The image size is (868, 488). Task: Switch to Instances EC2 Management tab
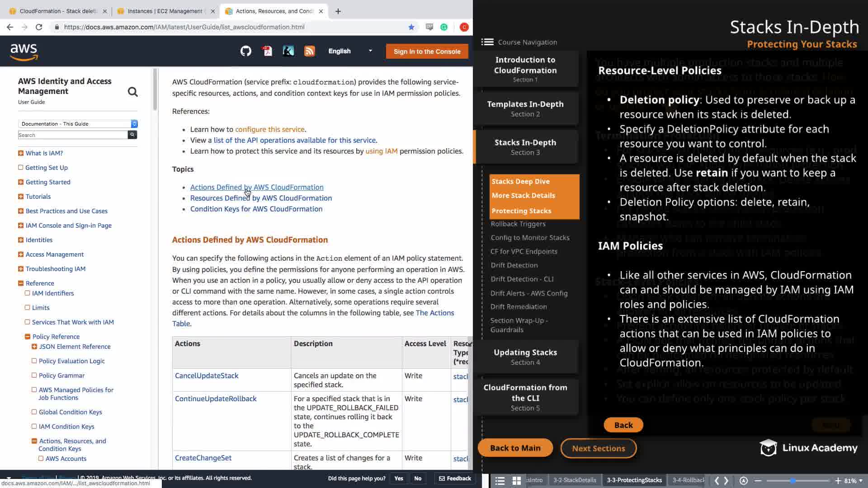pyautogui.click(x=165, y=11)
